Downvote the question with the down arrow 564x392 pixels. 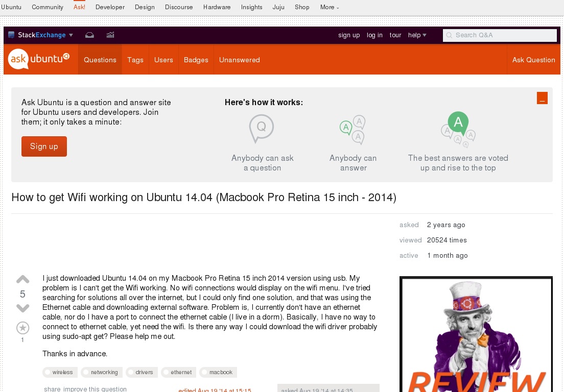(22, 308)
